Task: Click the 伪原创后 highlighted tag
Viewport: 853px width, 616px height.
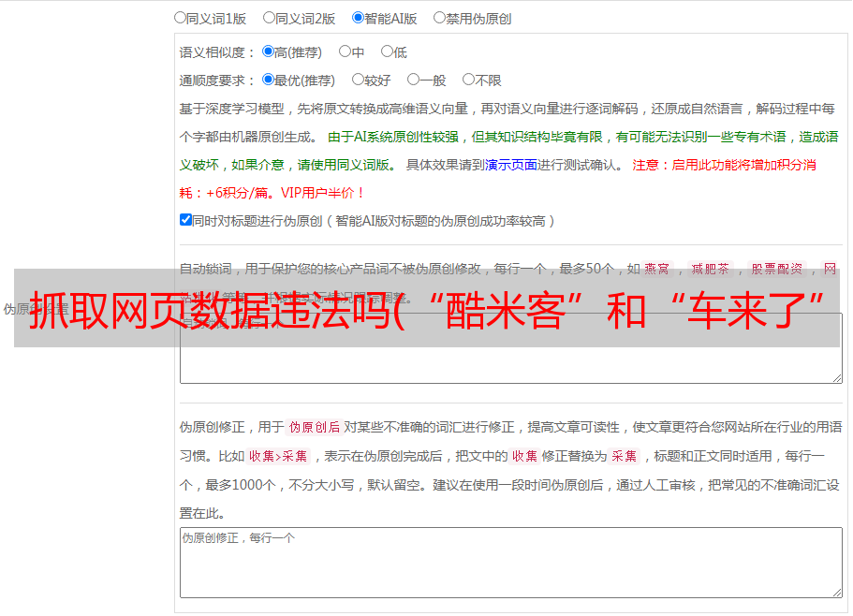Action: click(315, 427)
